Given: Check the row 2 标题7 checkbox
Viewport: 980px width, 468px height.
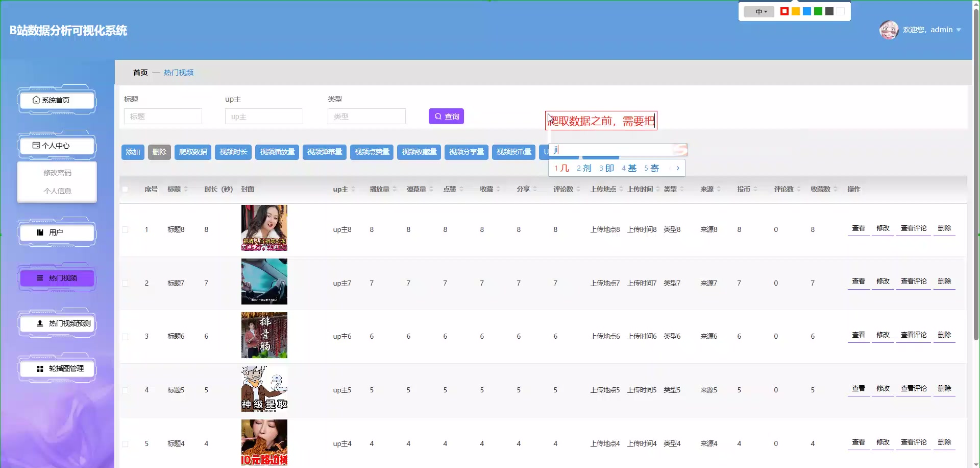Looking at the screenshot, I should (x=125, y=284).
